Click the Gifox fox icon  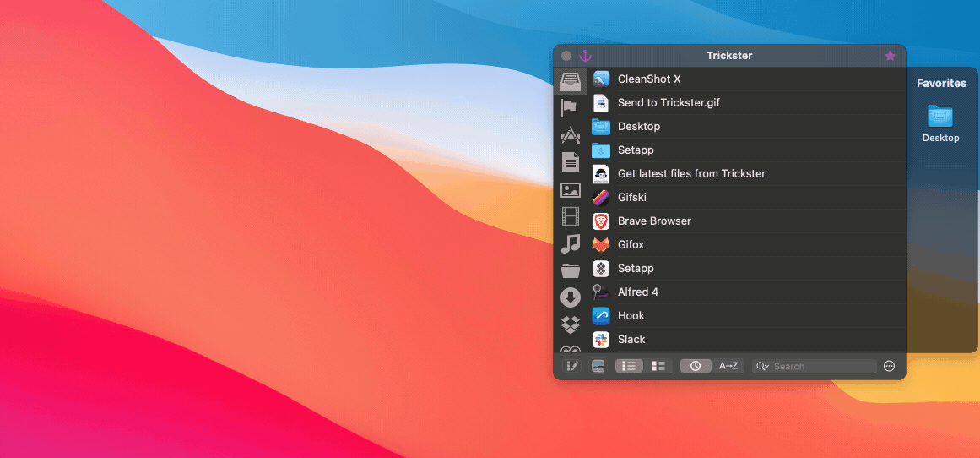601,245
